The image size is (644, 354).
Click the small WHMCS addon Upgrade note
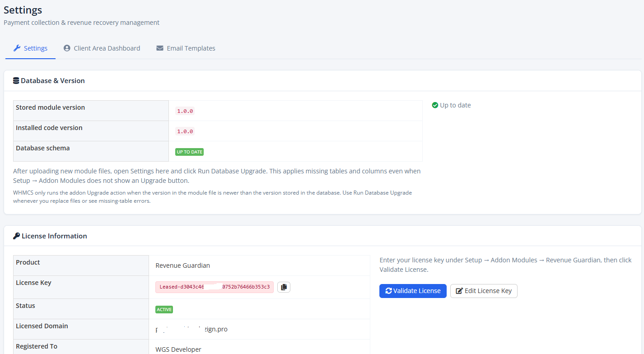click(x=212, y=197)
